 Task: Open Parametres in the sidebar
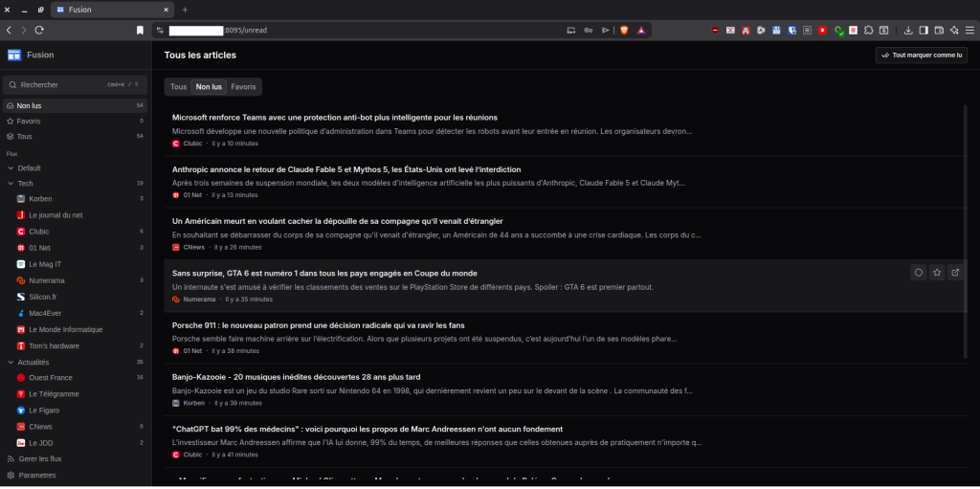(x=75, y=476)
